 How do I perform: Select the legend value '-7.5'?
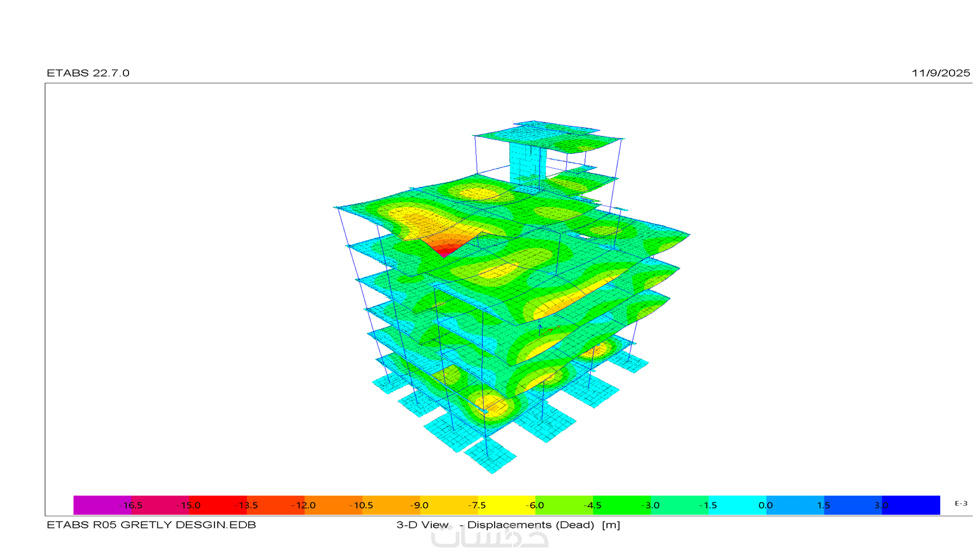pyautogui.click(x=477, y=505)
